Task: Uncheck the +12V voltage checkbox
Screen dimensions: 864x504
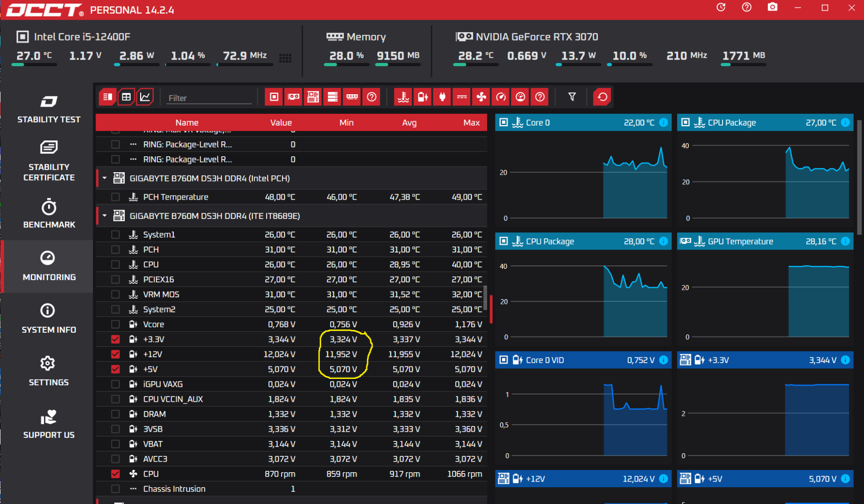Action: click(115, 354)
